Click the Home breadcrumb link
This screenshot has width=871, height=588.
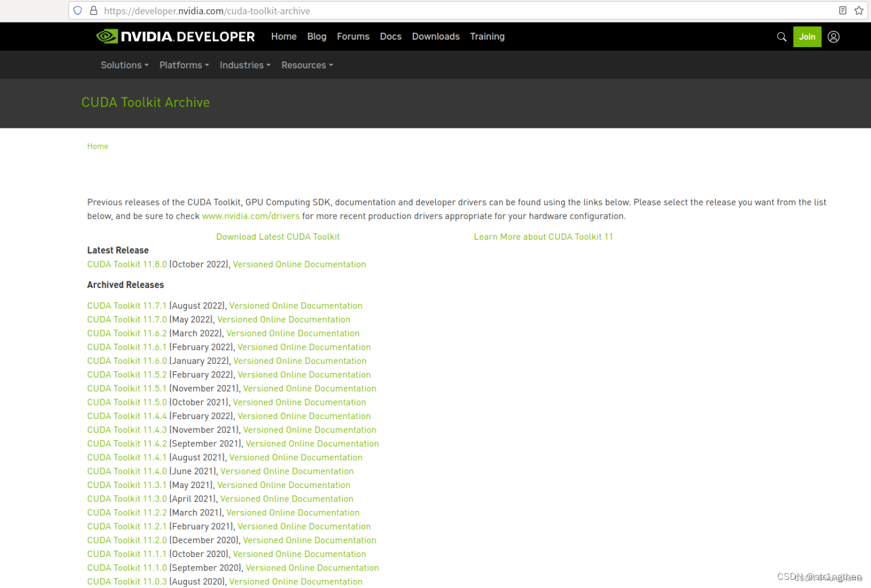97,147
